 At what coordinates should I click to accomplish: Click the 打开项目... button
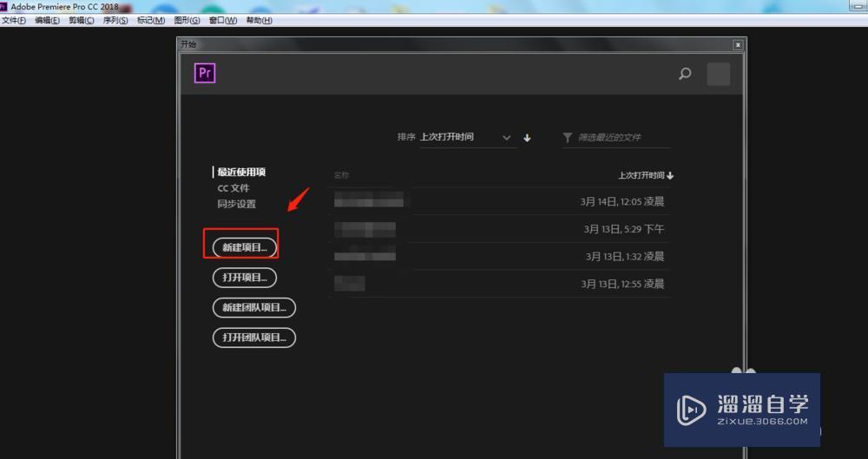tap(245, 278)
